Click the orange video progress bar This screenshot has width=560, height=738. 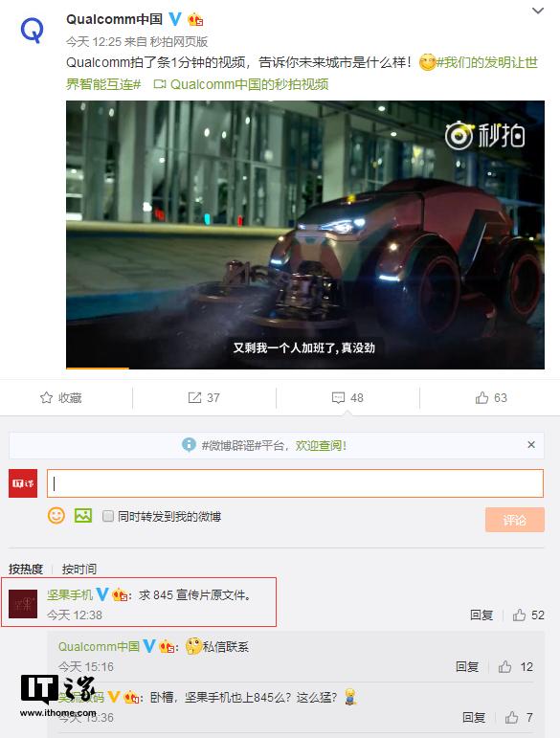tap(98, 369)
